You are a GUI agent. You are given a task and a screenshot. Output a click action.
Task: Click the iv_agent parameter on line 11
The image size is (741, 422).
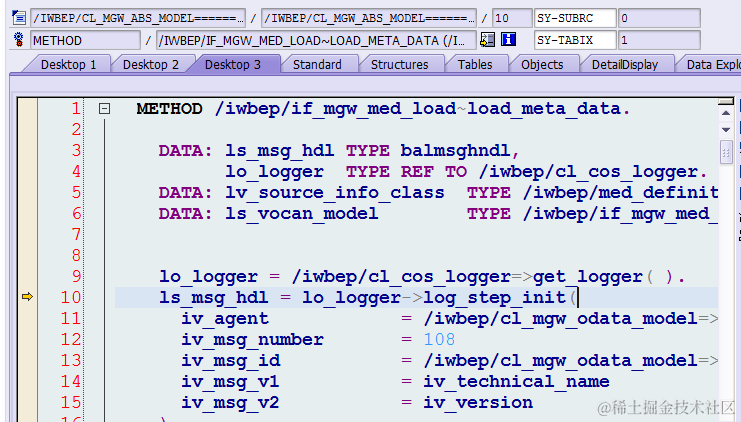[225, 319]
